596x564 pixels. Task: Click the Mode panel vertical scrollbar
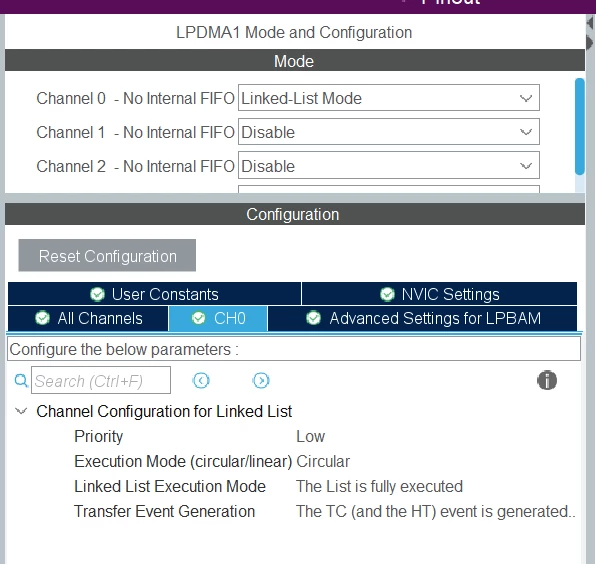click(x=580, y=127)
